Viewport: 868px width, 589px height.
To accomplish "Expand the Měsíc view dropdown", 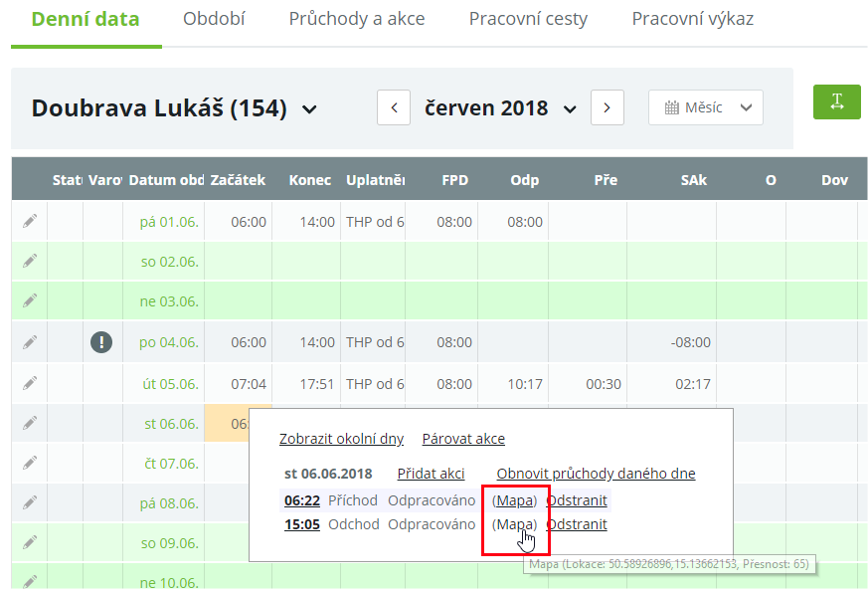I will click(x=745, y=107).
